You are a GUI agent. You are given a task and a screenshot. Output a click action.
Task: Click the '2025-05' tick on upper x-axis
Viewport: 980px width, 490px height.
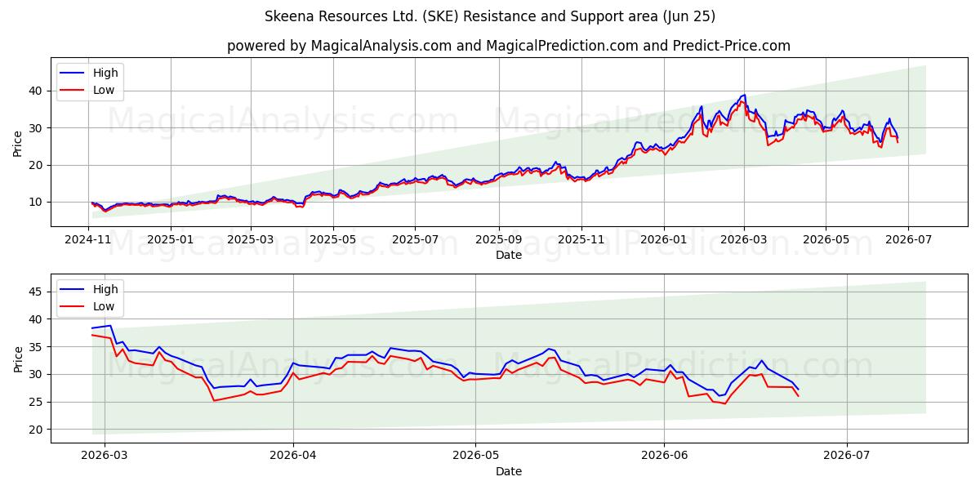332,239
